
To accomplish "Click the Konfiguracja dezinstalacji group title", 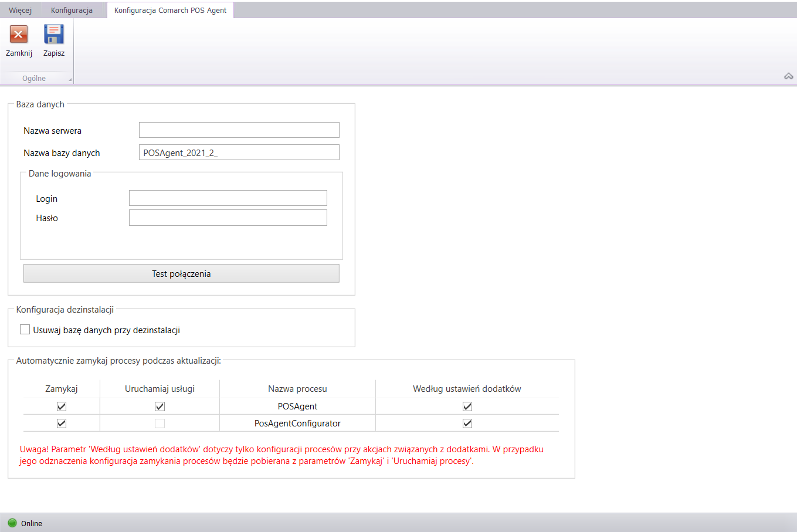I will (65, 309).
